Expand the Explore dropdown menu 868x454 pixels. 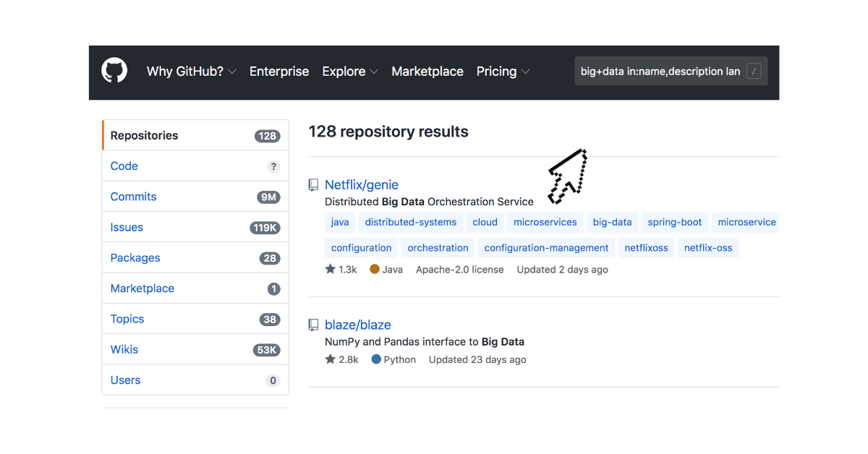[x=351, y=72]
